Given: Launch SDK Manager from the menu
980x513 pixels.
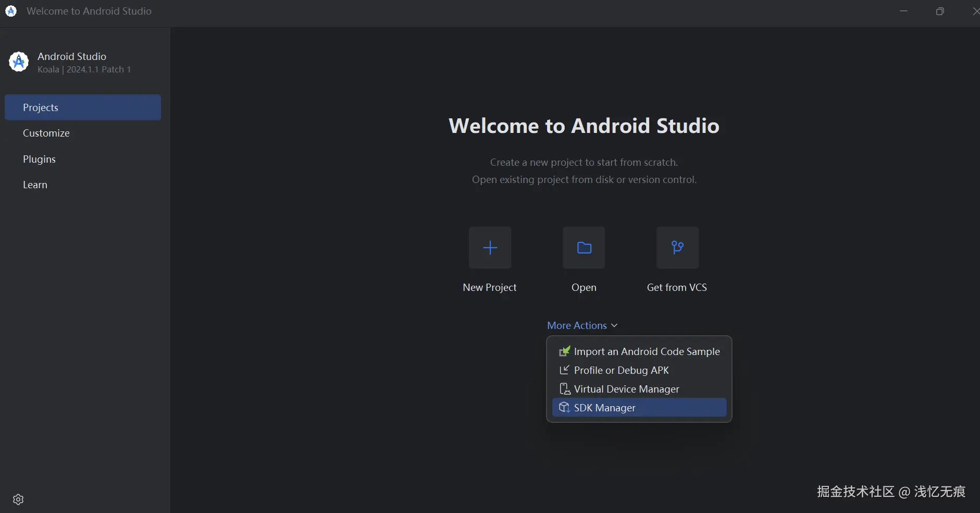Looking at the screenshot, I should pos(639,408).
